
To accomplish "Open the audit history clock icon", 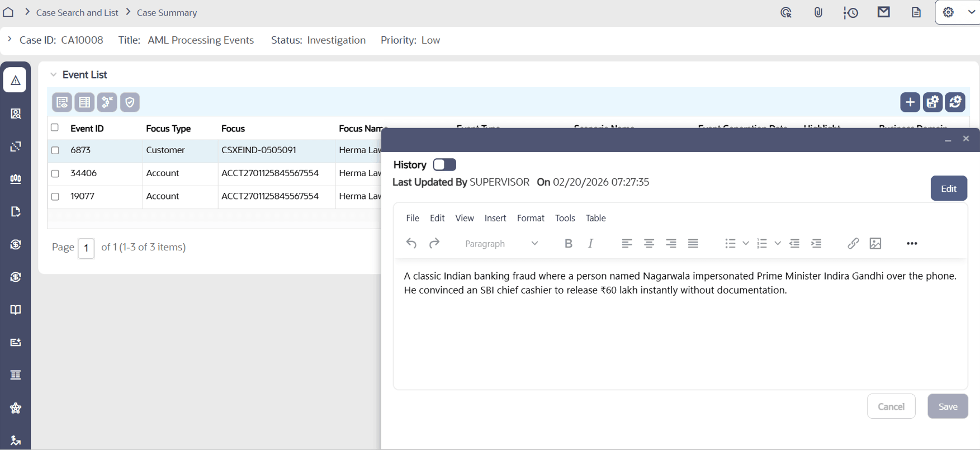I will coord(851,12).
